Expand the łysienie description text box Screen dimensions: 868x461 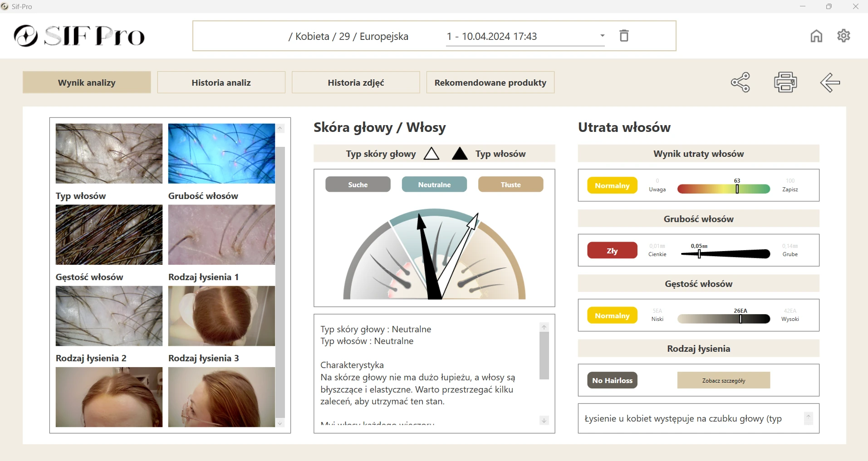click(808, 418)
